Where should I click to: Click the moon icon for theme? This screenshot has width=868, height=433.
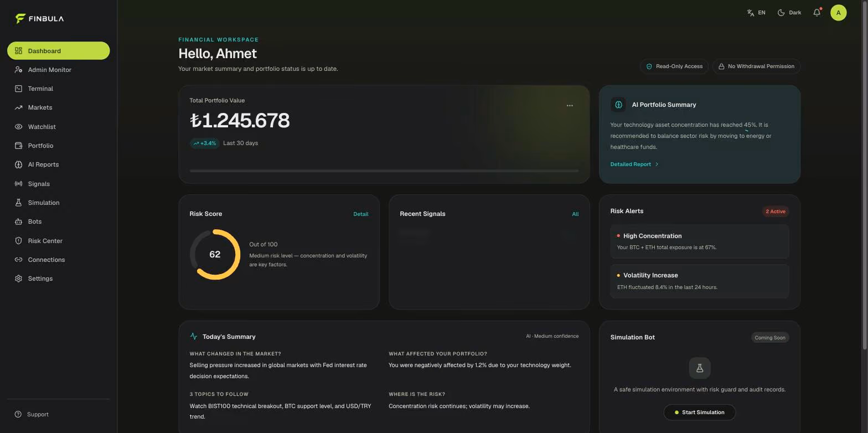[x=781, y=13]
